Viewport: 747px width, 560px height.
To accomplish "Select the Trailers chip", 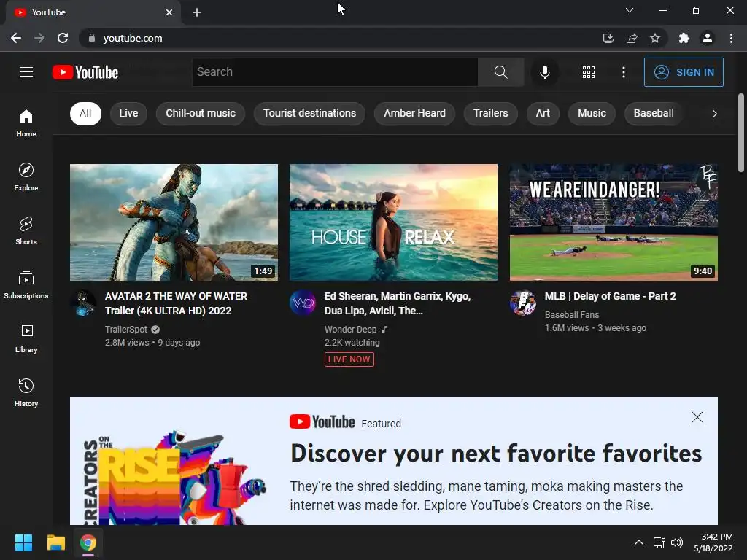I will point(491,113).
